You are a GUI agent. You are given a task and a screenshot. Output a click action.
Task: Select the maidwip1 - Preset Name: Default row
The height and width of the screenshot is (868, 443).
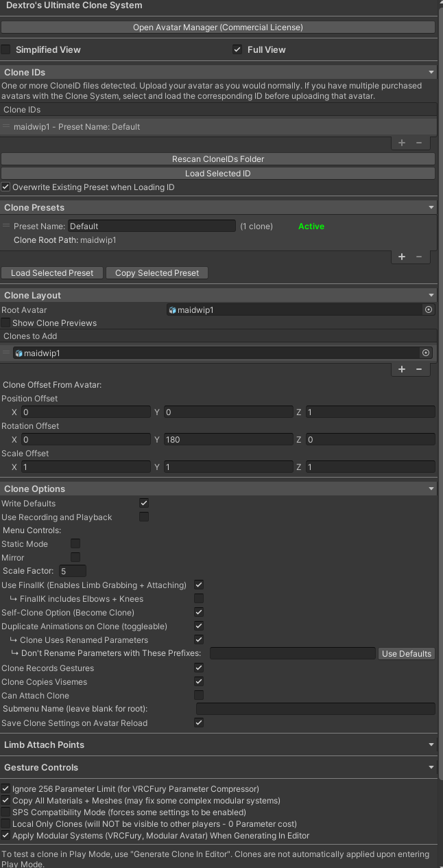tap(218, 126)
